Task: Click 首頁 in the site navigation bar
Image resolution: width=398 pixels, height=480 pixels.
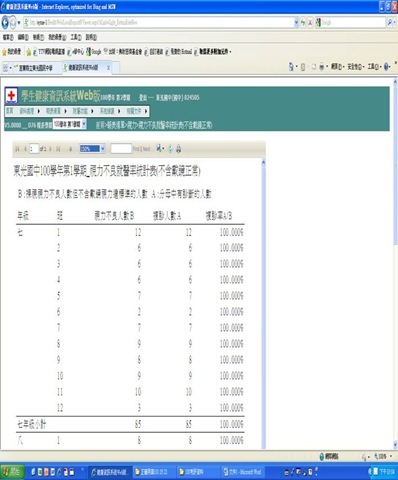Action: click(x=9, y=111)
